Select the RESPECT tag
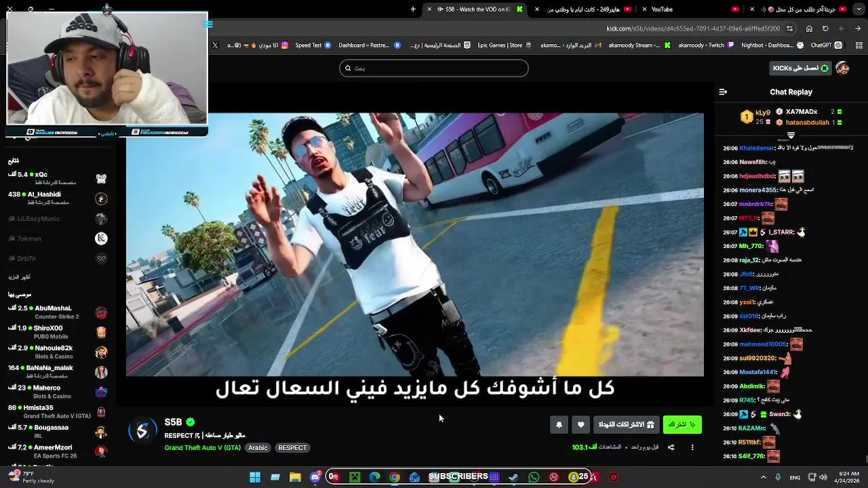 pos(292,448)
